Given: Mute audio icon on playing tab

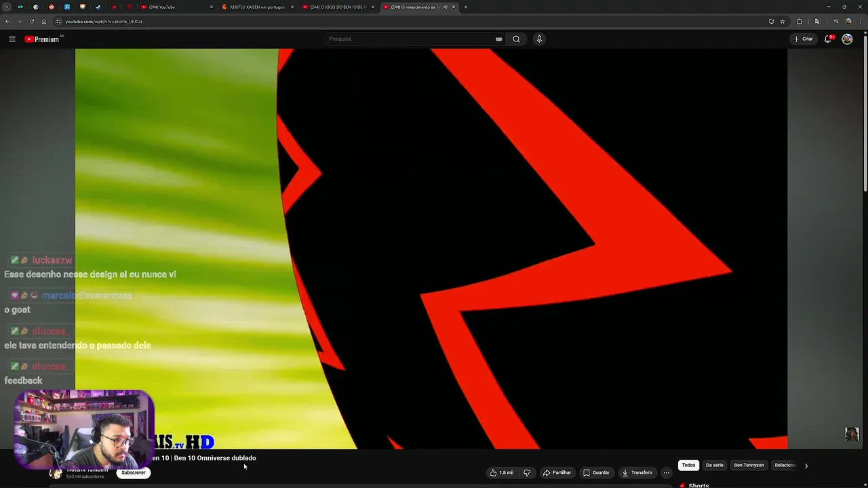Looking at the screenshot, I should click(446, 7).
